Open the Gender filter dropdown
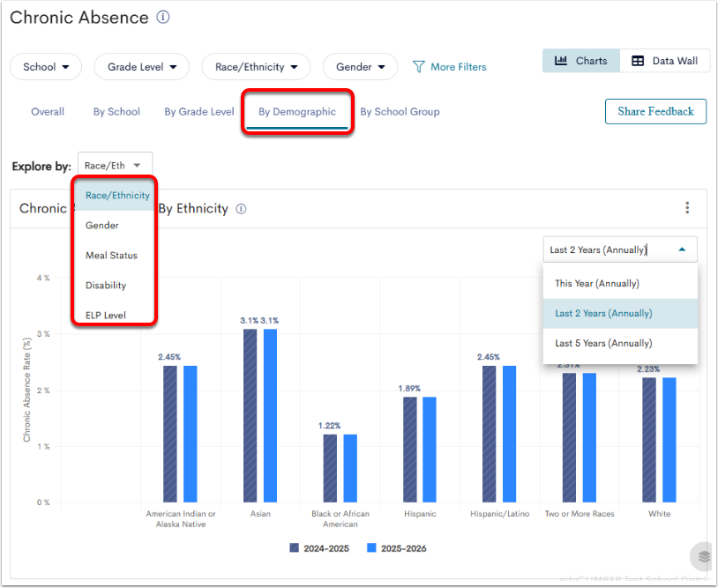The image size is (718, 588). pyautogui.click(x=360, y=67)
